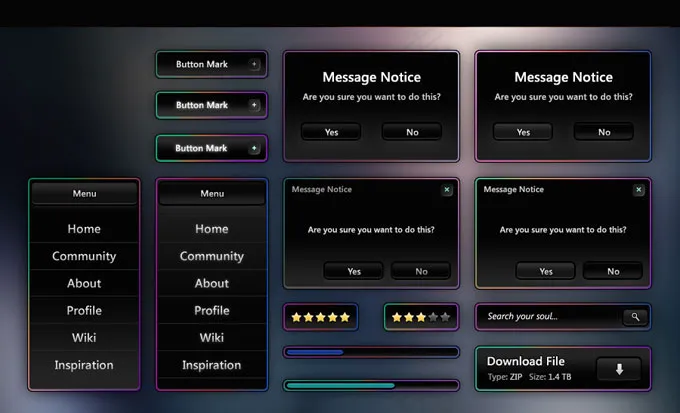Click the 'Search your soul...' text field
This screenshot has height=413, width=680.
[548, 317]
